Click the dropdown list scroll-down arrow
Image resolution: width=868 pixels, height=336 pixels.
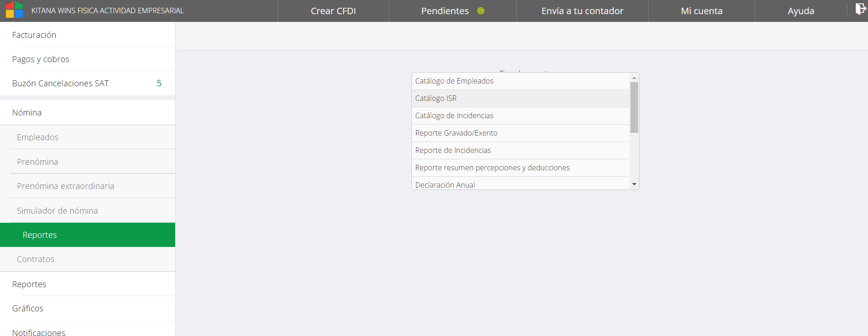[x=634, y=184]
